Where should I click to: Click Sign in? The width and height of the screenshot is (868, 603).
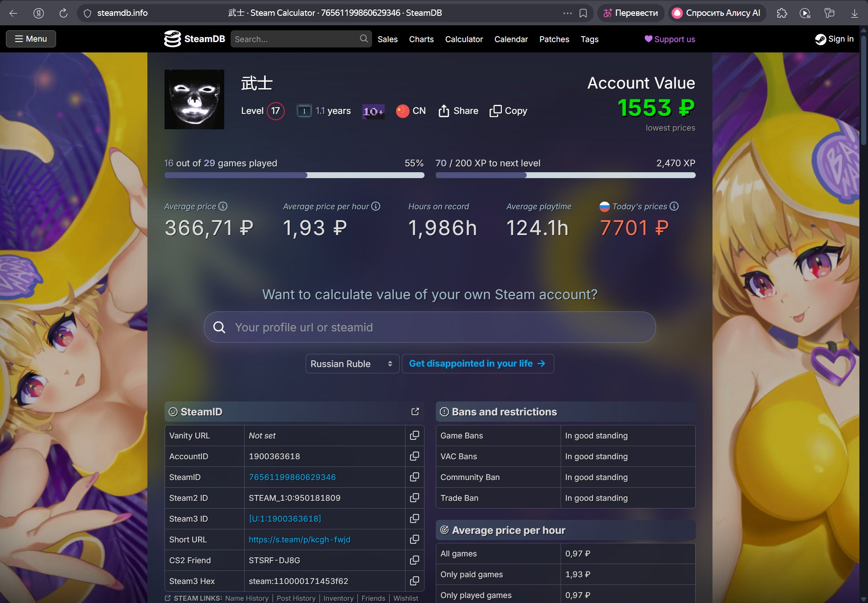coord(835,39)
